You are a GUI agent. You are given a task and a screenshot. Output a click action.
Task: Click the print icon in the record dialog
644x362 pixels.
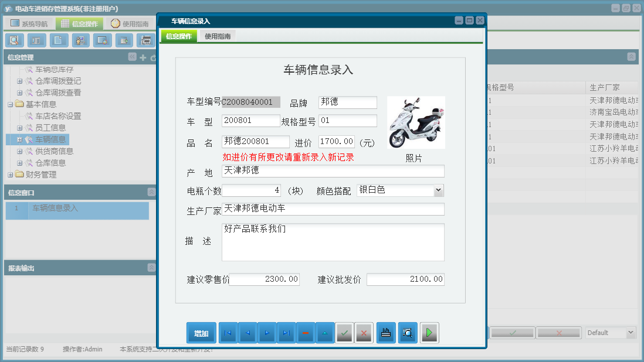click(x=385, y=332)
